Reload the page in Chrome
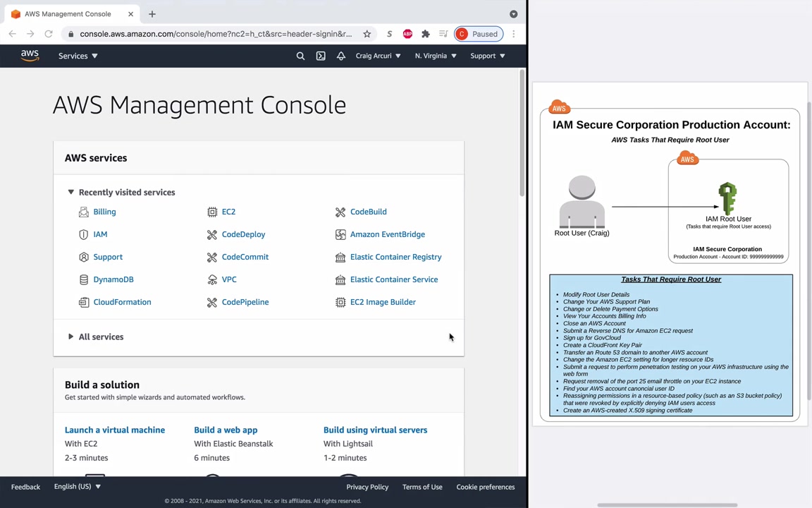Image resolution: width=812 pixels, height=508 pixels. pyautogui.click(x=49, y=34)
